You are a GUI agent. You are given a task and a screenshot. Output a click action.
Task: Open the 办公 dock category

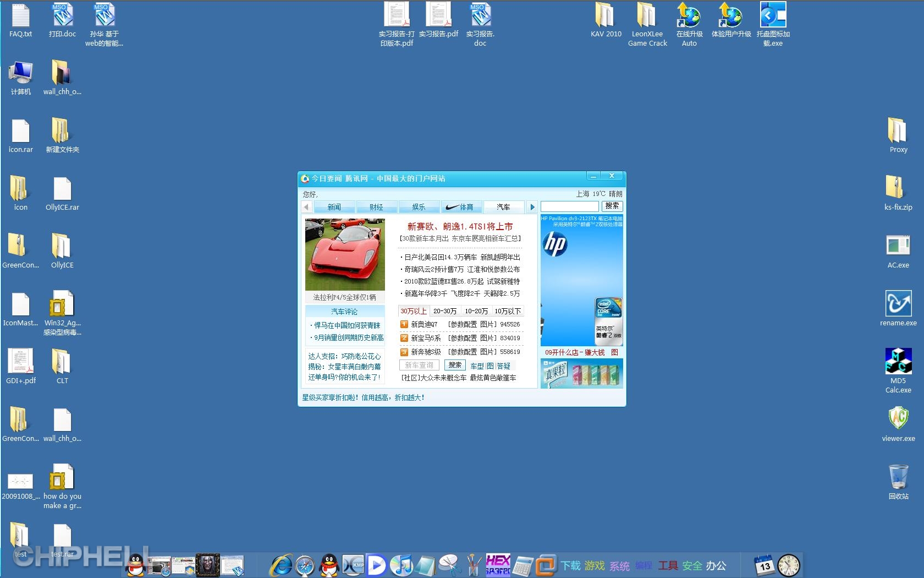click(x=716, y=566)
